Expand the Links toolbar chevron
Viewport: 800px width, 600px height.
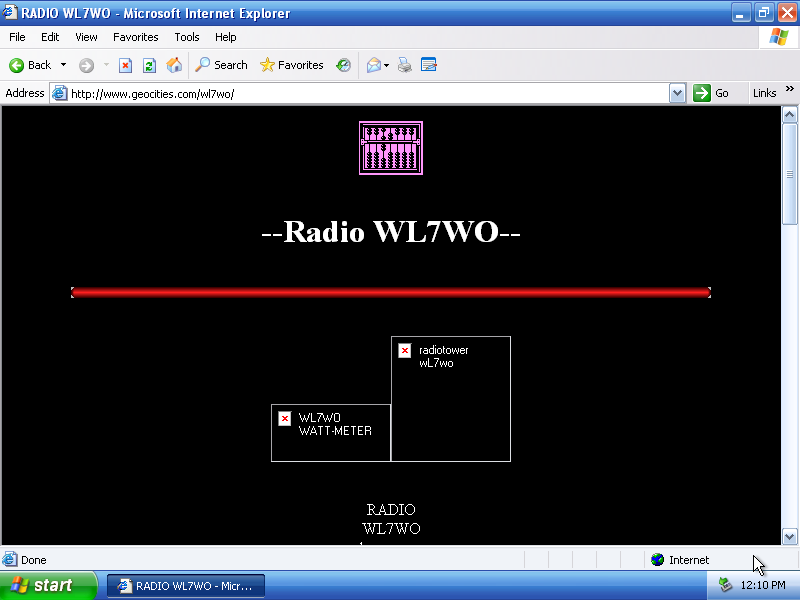click(790, 89)
